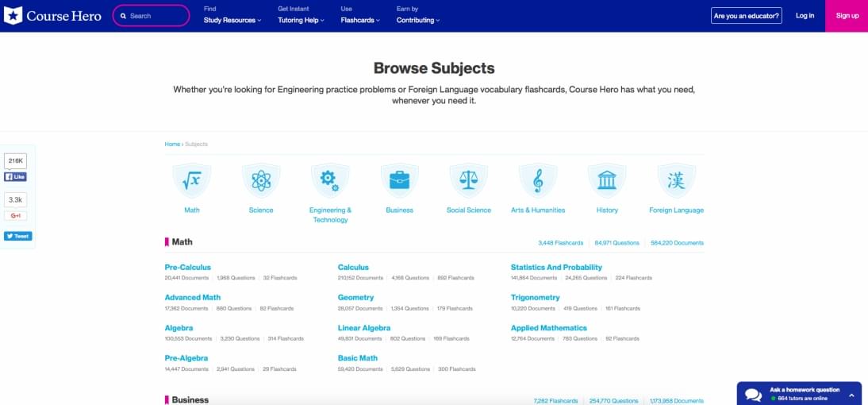Click the Are you an educator button

(747, 16)
